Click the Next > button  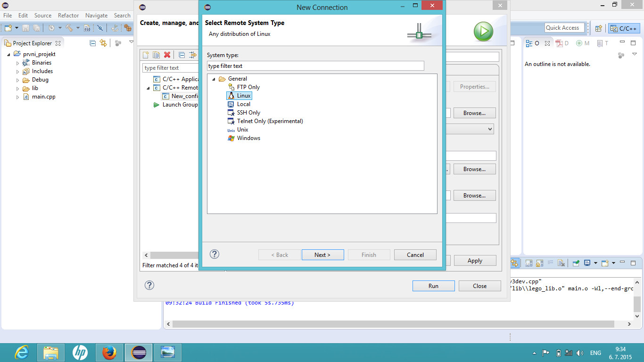pyautogui.click(x=322, y=255)
